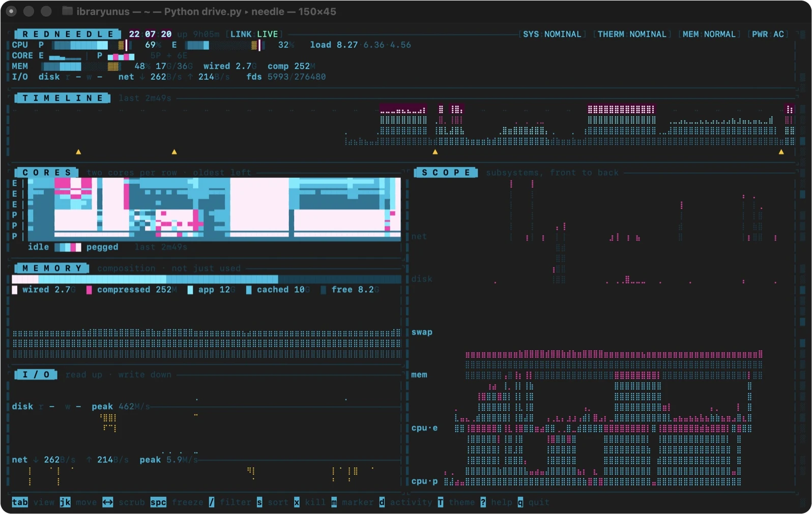812x514 pixels.
Task: Click the memory composition bar
Action: pos(206,279)
